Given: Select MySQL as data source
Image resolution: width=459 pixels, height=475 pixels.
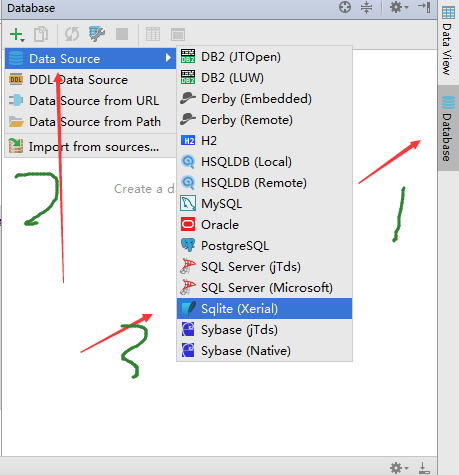Looking at the screenshot, I should [264, 204].
